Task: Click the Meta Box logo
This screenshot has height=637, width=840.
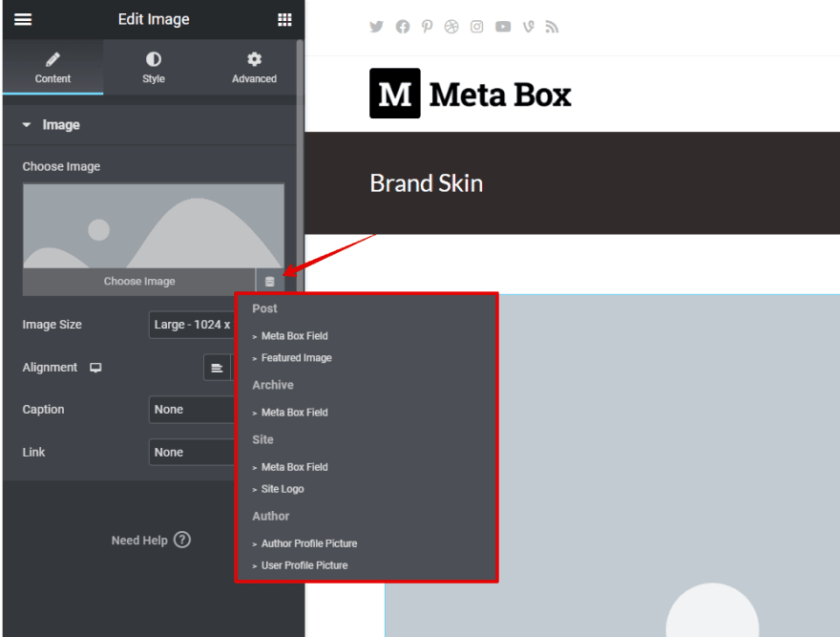Action: 395,94
